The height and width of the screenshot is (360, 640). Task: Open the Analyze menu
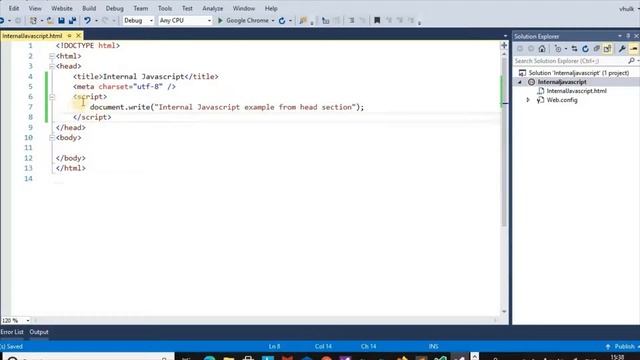(x=213, y=8)
